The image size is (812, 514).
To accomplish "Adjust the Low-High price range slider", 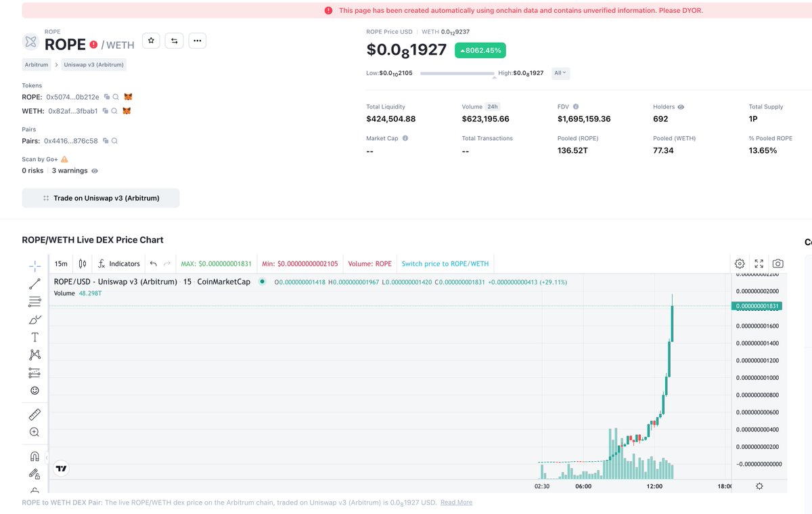I will [457, 73].
